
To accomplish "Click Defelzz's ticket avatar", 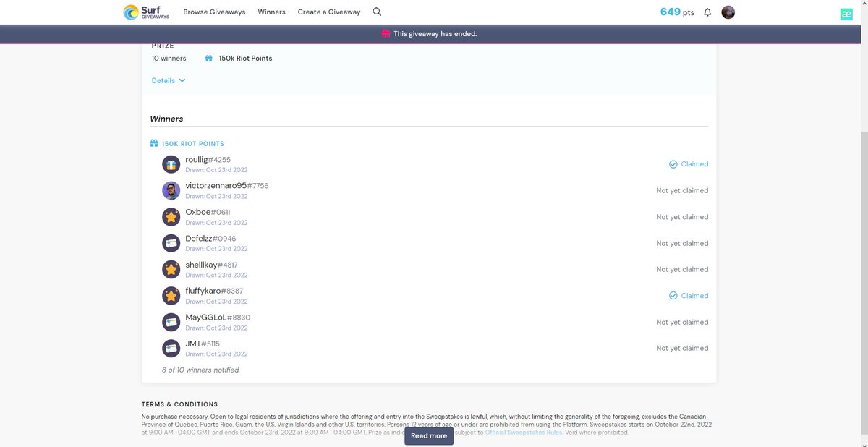I will pos(171,243).
